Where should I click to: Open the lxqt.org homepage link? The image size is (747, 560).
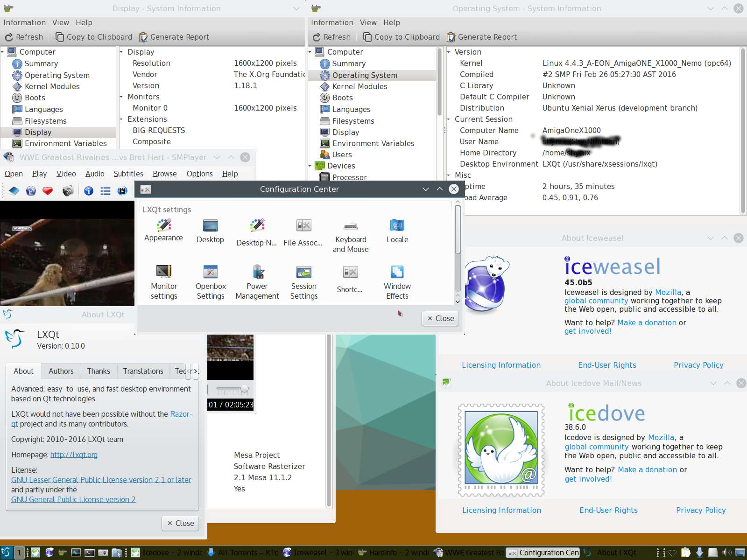click(x=74, y=455)
